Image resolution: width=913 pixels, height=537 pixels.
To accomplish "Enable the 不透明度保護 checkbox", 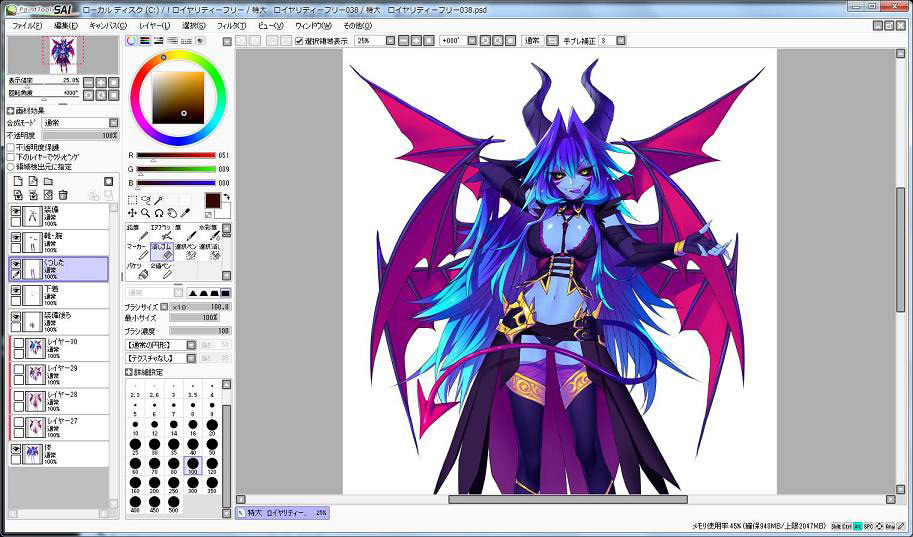I will (x=11, y=147).
